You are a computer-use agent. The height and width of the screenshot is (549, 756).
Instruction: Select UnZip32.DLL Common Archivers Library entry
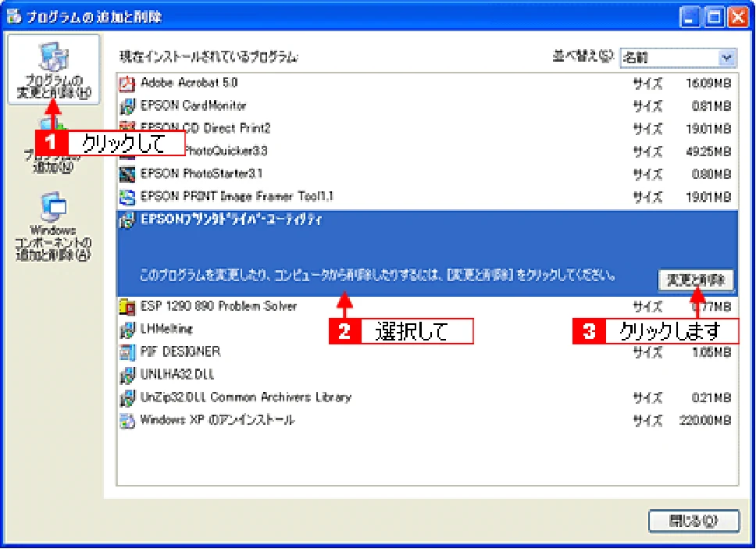click(427, 398)
